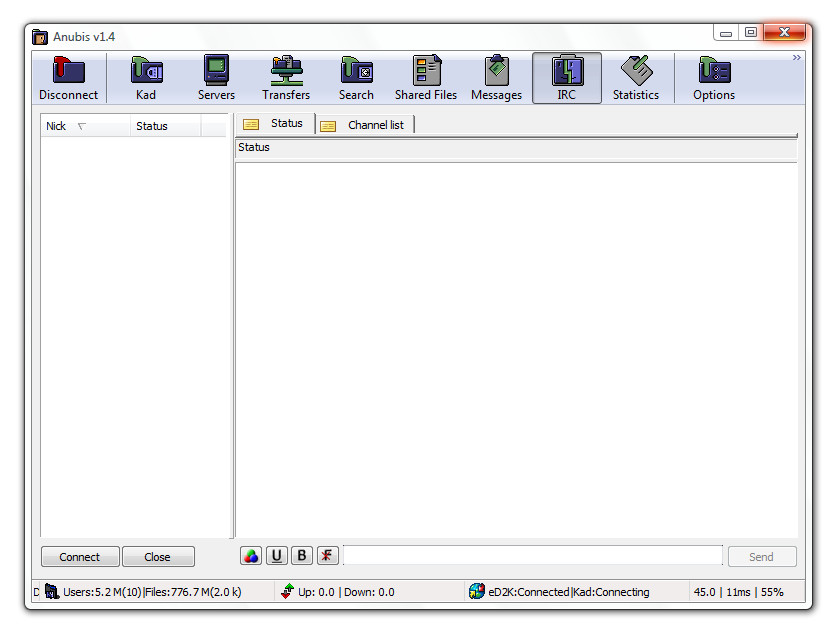Click the up/down transfer arrows icon
This screenshot has height=627, width=827.
point(287,592)
